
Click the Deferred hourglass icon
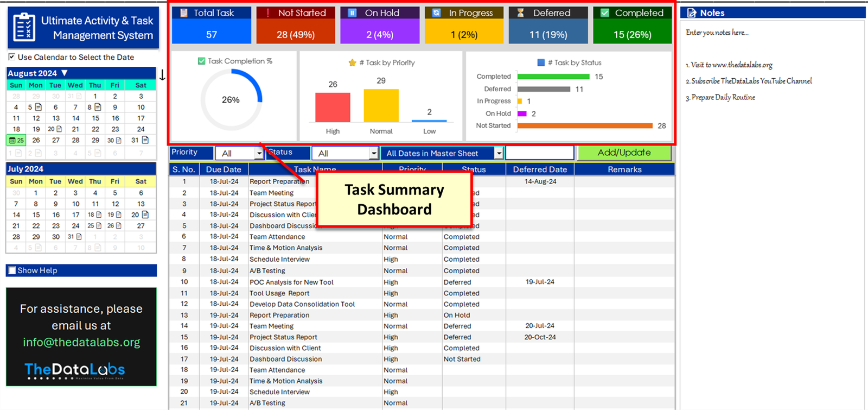pos(520,12)
